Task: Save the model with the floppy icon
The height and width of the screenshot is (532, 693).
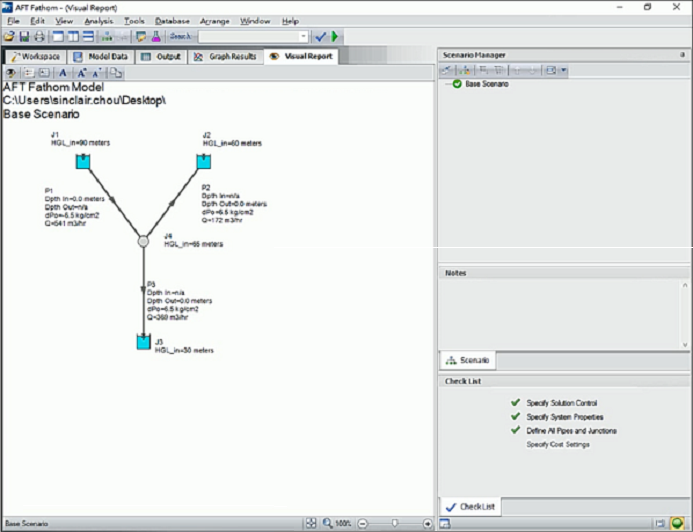Action: point(24,37)
